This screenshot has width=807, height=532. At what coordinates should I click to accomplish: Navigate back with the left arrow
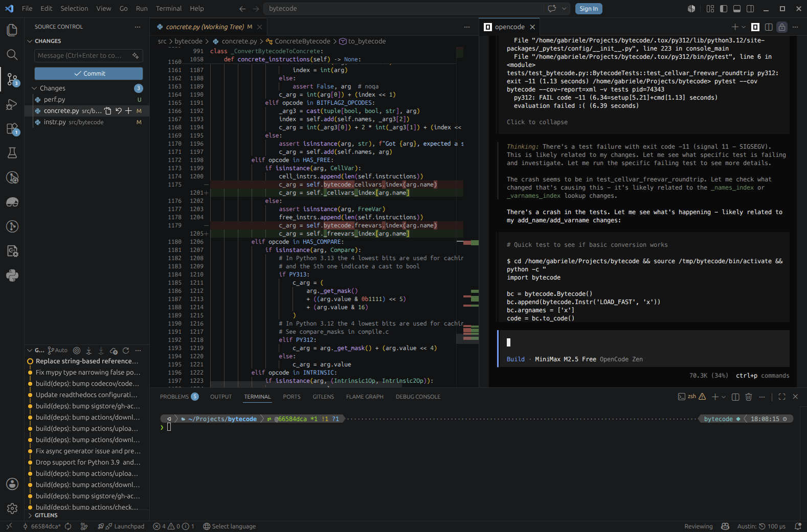point(242,9)
